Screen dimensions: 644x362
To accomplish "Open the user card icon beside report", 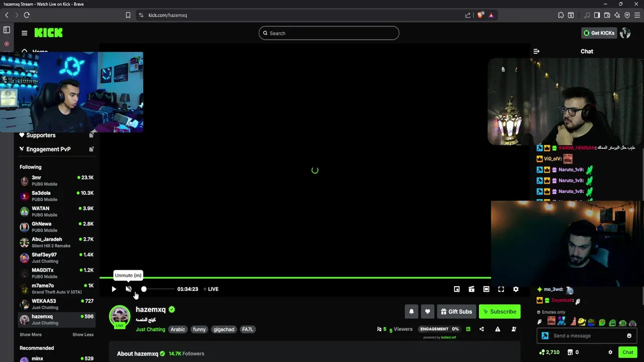I will point(514,329).
